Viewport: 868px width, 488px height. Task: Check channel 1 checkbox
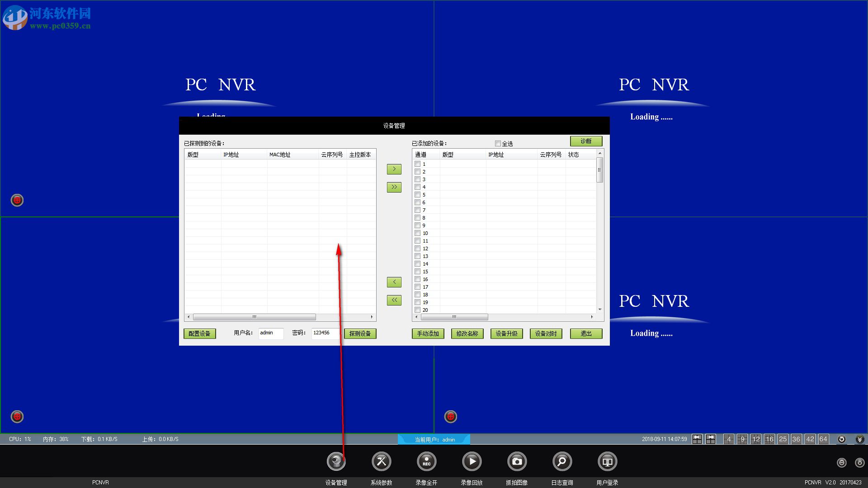pos(418,164)
